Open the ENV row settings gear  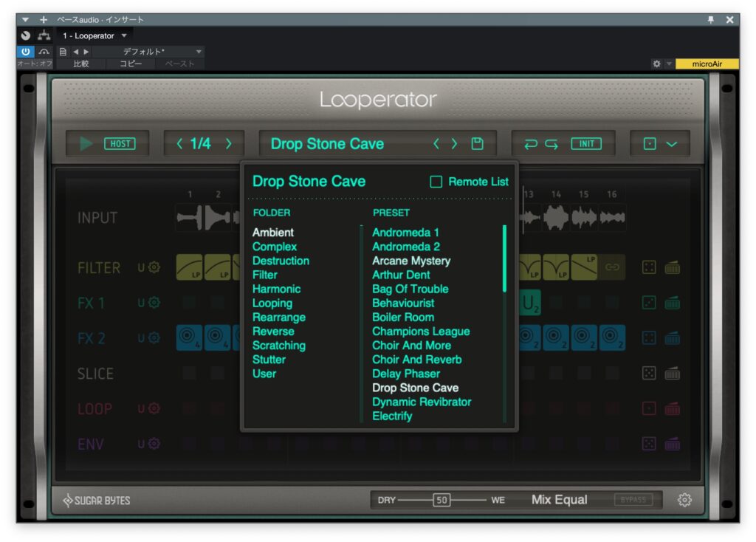tap(154, 444)
